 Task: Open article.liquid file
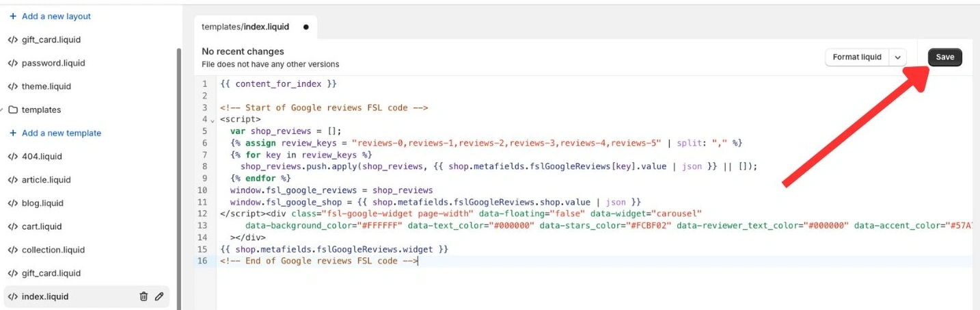(46, 180)
